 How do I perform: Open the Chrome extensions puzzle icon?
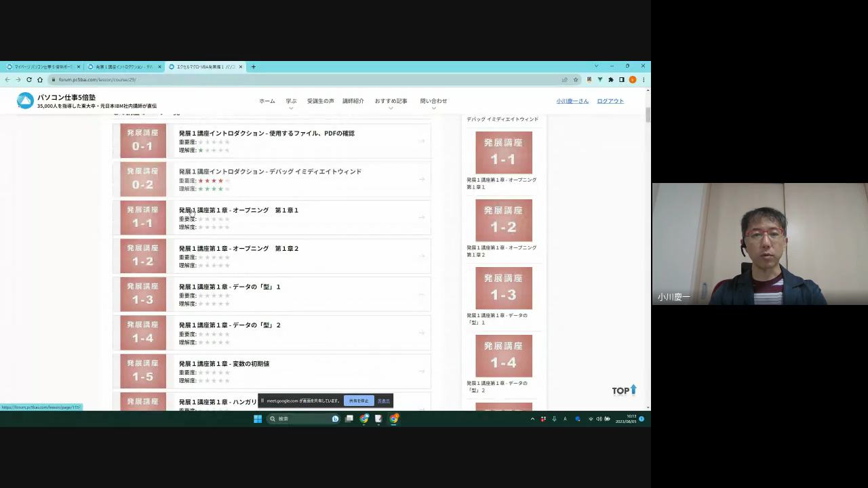(611, 79)
